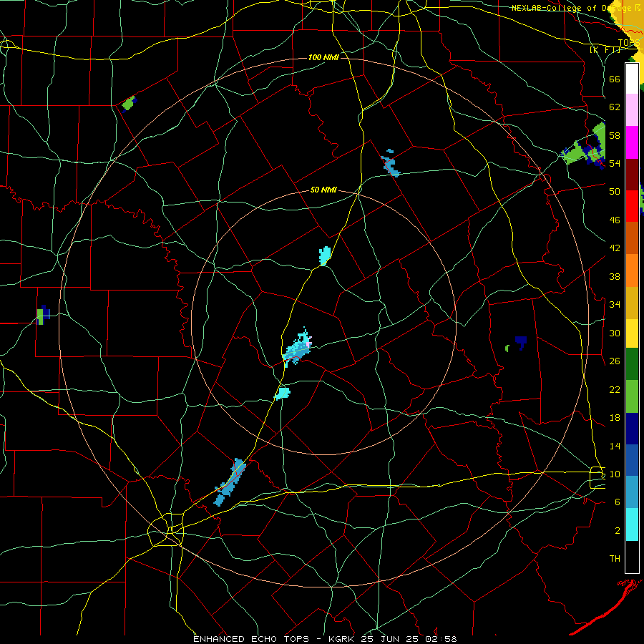Click the legend value 50
The height and width of the screenshot is (644, 644).
615,192
